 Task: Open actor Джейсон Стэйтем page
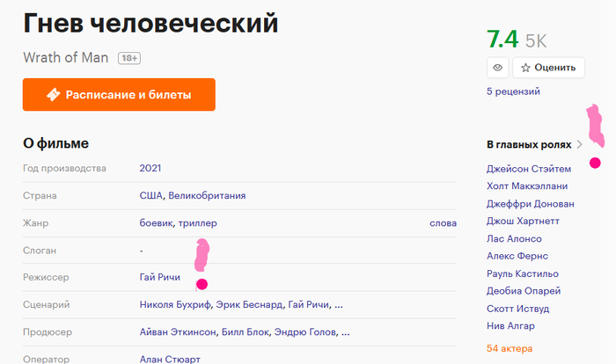pos(528,169)
